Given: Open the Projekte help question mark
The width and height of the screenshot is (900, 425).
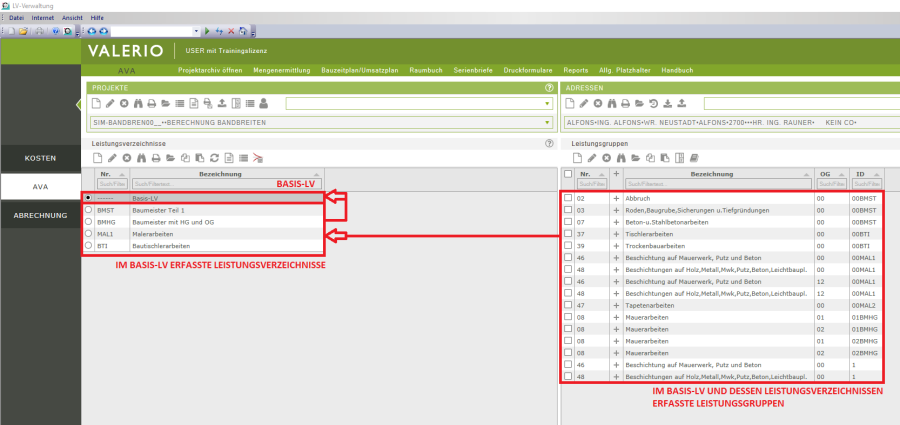Looking at the screenshot, I should point(549,88).
